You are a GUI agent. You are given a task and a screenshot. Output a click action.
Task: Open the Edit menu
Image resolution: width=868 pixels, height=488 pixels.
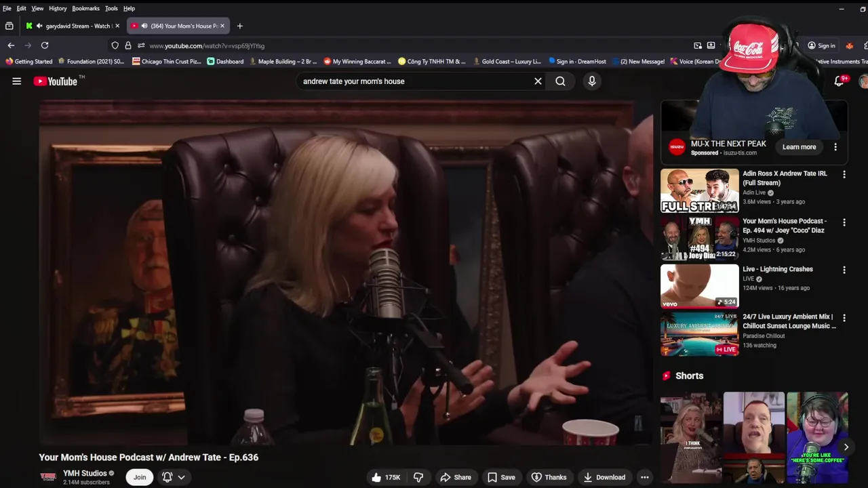coord(22,8)
